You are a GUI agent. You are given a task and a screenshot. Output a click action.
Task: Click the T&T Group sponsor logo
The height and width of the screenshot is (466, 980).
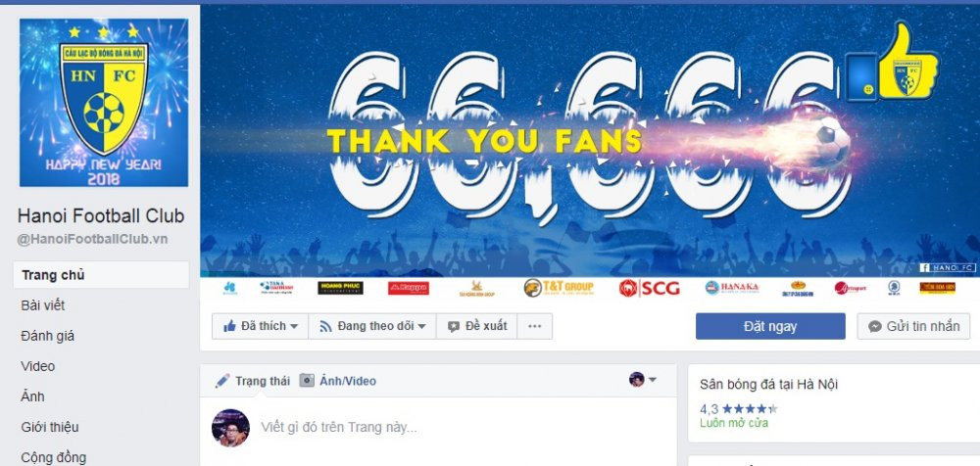[559, 288]
